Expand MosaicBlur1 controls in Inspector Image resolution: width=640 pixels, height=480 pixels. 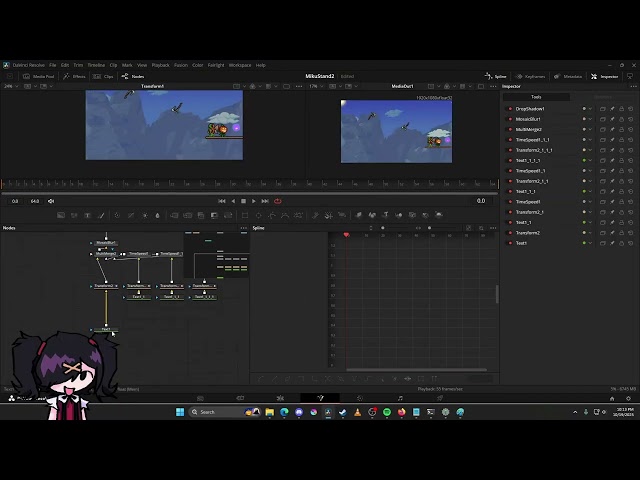(x=590, y=119)
